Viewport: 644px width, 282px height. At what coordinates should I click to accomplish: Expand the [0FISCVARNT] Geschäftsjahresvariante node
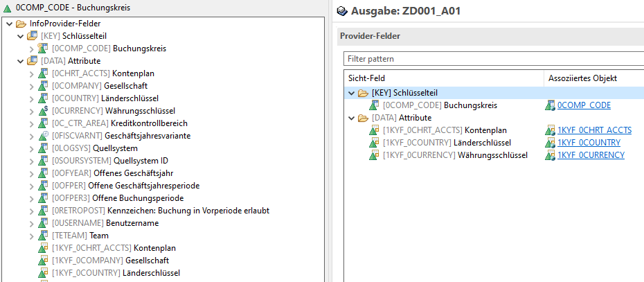(x=32, y=136)
